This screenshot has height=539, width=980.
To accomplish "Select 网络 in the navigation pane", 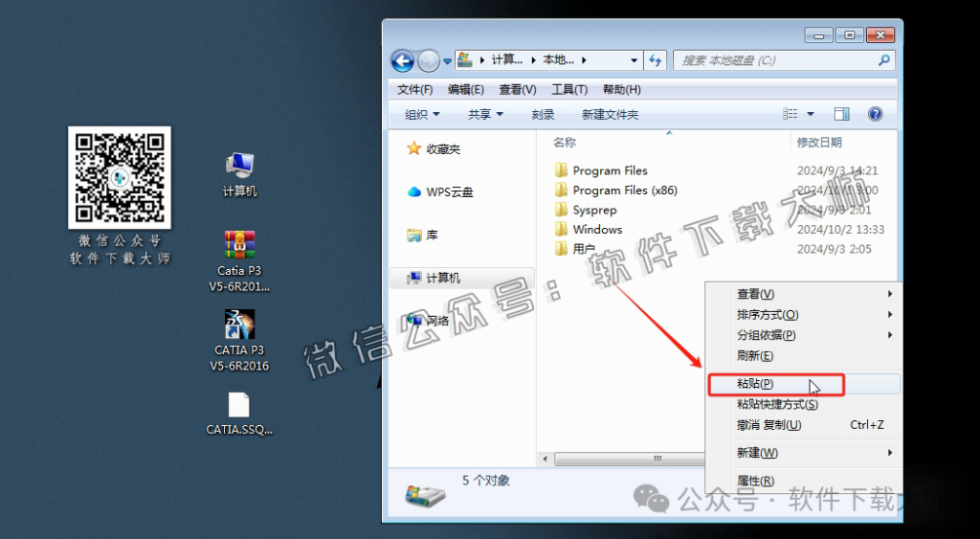I will coord(428,321).
